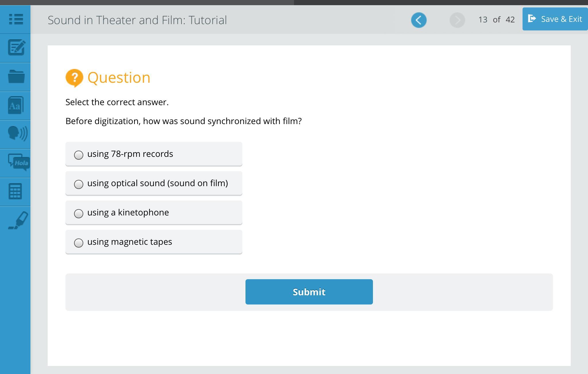The width and height of the screenshot is (588, 374).
Task: Open the Hola translation tool
Action: 18,162
